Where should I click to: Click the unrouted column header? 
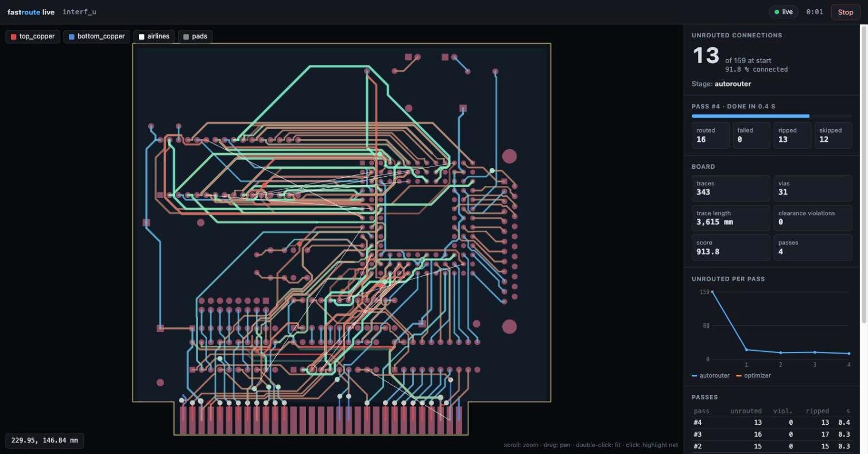coord(746,411)
